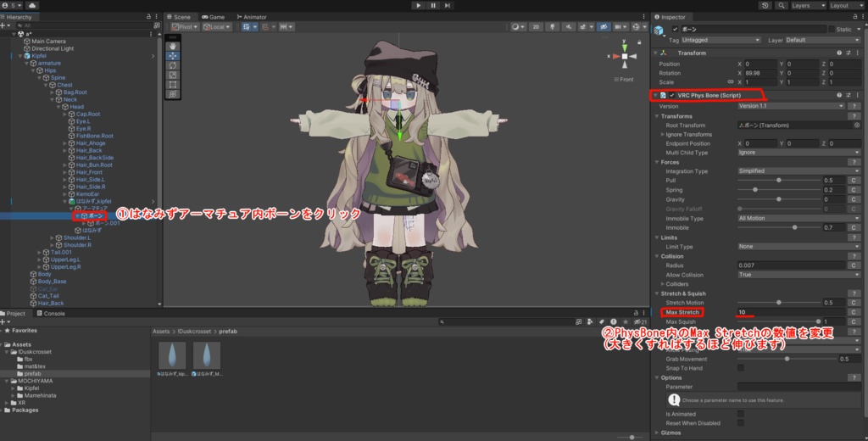Open the Console tab
Viewport: 868px width, 441px height.
pyautogui.click(x=50, y=314)
